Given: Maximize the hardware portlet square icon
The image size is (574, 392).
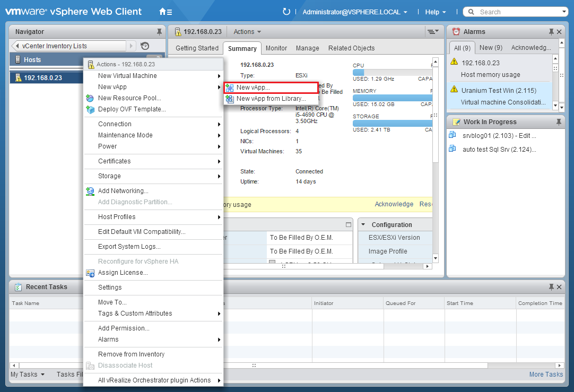Looking at the screenshot, I should coord(349,225).
